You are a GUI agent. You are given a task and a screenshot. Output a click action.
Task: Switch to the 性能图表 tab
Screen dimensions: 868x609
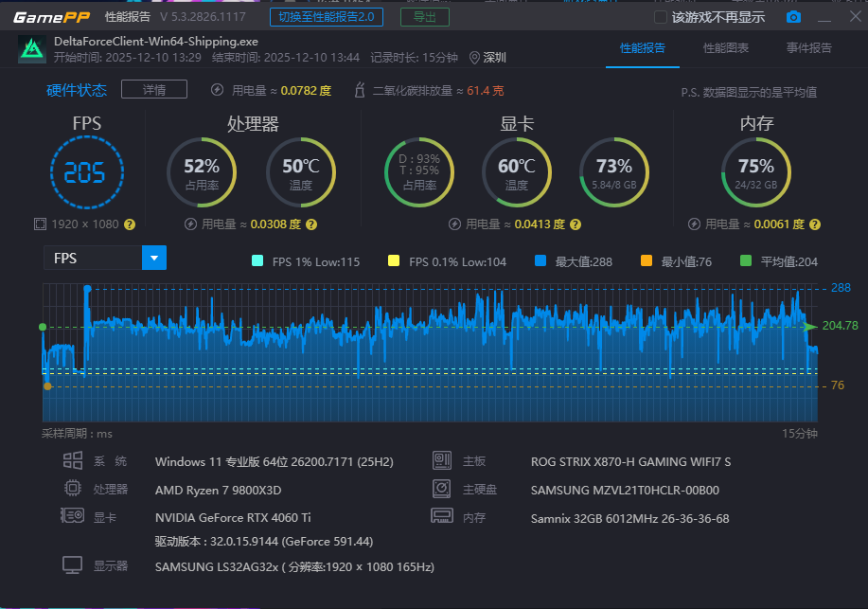[725, 47]
